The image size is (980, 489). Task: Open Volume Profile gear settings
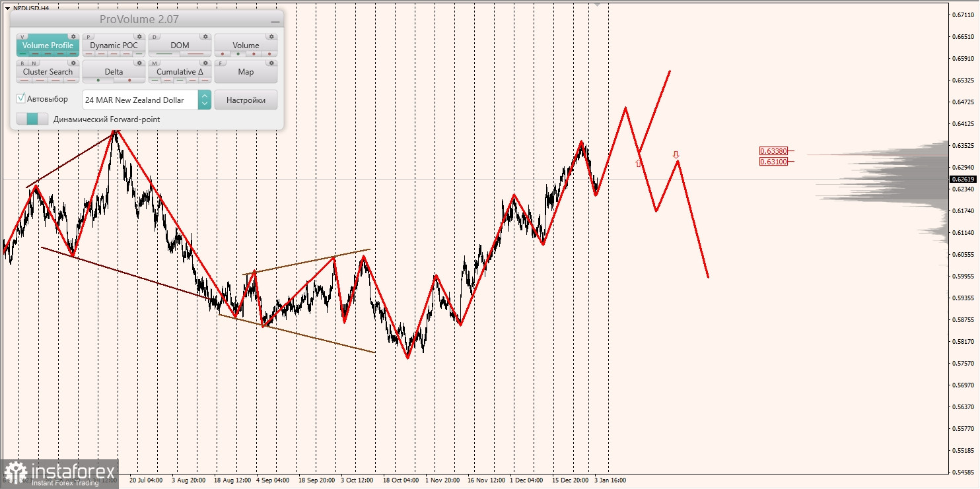point(73,37)
